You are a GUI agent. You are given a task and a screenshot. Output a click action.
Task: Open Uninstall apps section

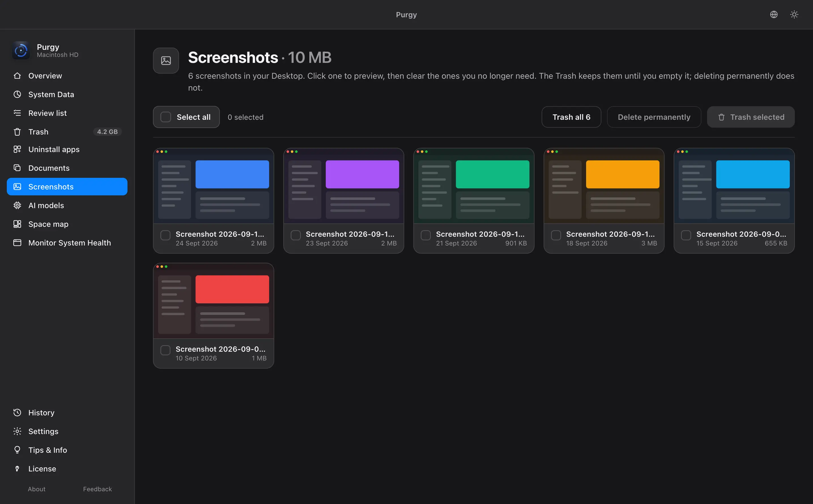(x=67, y=149)
